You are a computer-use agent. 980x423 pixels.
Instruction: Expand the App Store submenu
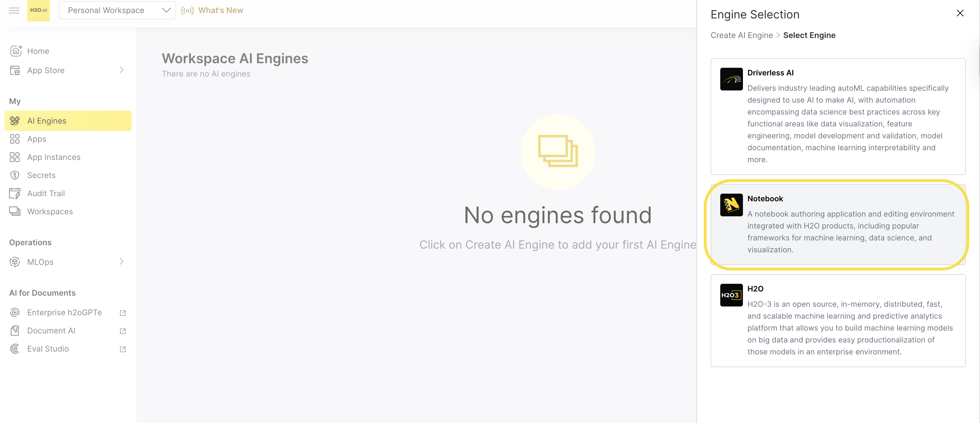pyautogui.click(x=122, y=70)
